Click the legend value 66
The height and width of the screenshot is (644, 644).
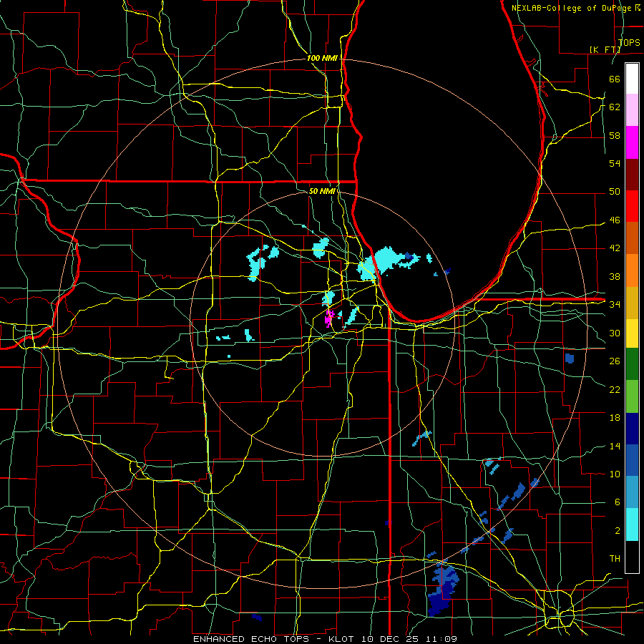[x=615, y=79]
